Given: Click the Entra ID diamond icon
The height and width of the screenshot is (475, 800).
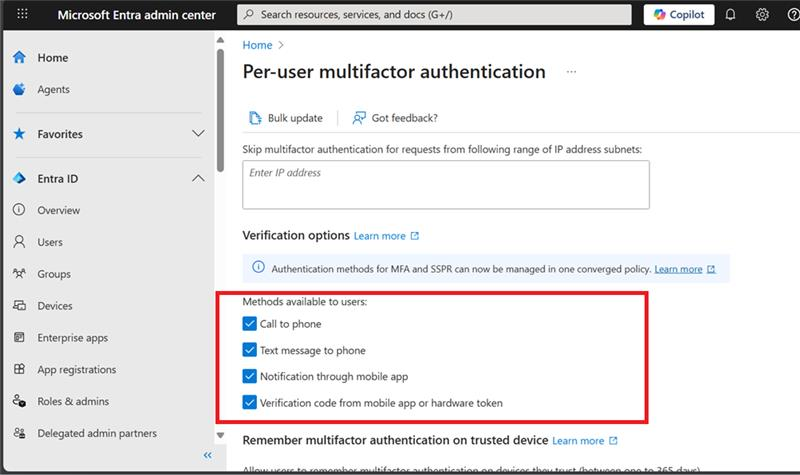Looking at the screenshot, I should click(19, 178).
